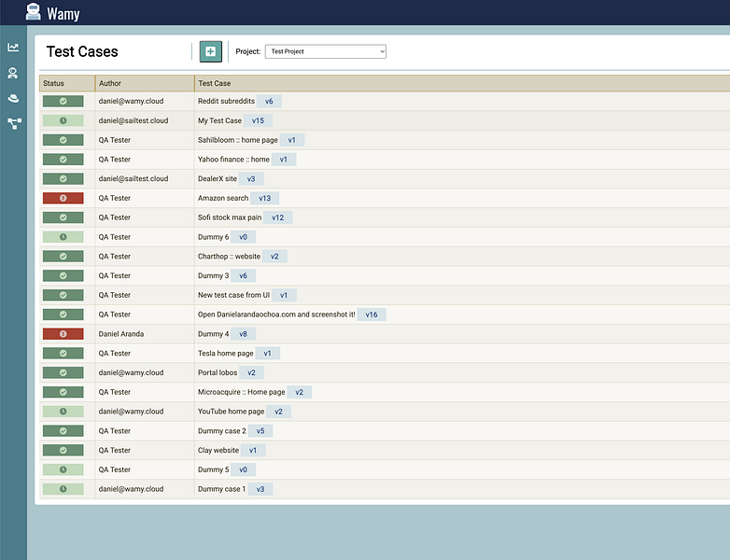Select 'YouTube home page' test case

click(231, 412)
